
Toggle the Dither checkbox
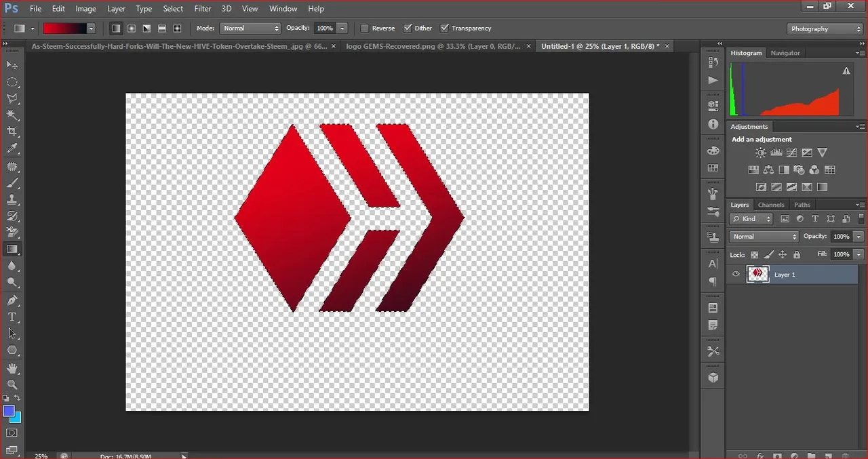(x=408, y=28)
